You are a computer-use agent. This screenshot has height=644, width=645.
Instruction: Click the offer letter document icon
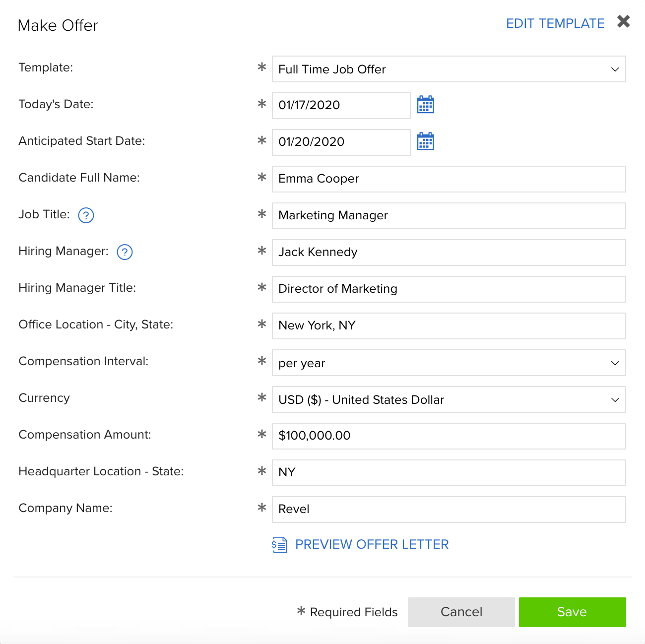[279, 544]
